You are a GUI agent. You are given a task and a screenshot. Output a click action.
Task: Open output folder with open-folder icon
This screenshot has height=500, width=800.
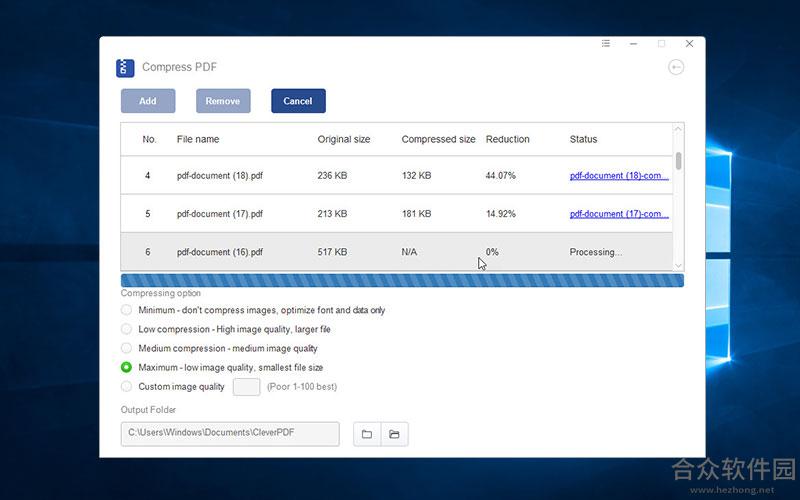point(394,434)
